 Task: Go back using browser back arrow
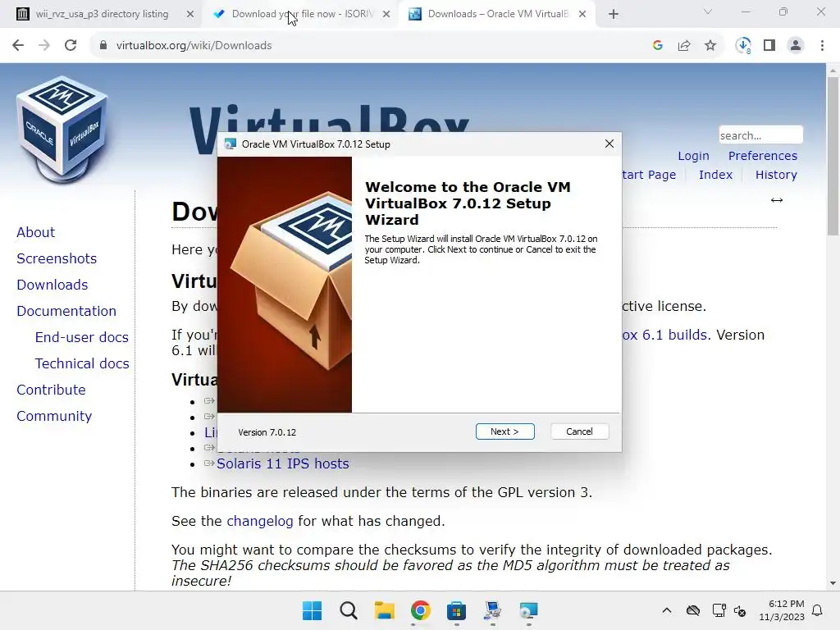(18, 46)
